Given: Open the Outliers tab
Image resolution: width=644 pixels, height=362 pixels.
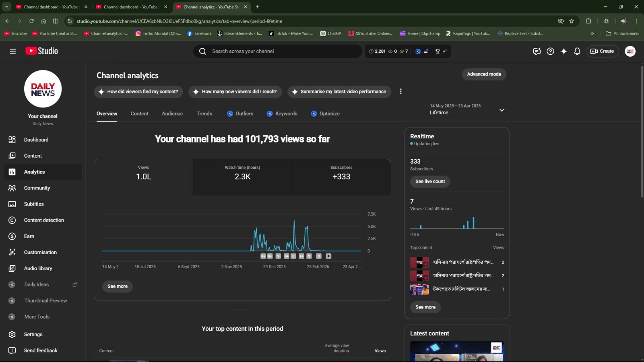Looking at the screenshot, I should 240,113.
